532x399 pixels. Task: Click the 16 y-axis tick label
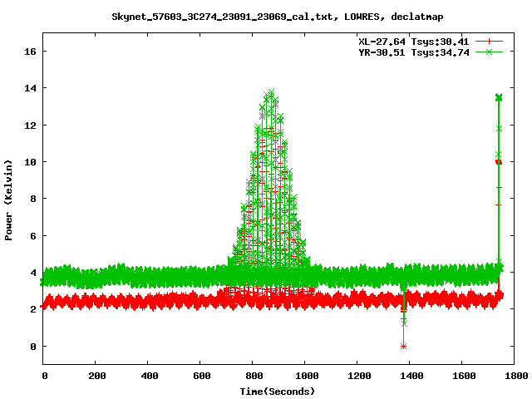click(31, 52)
